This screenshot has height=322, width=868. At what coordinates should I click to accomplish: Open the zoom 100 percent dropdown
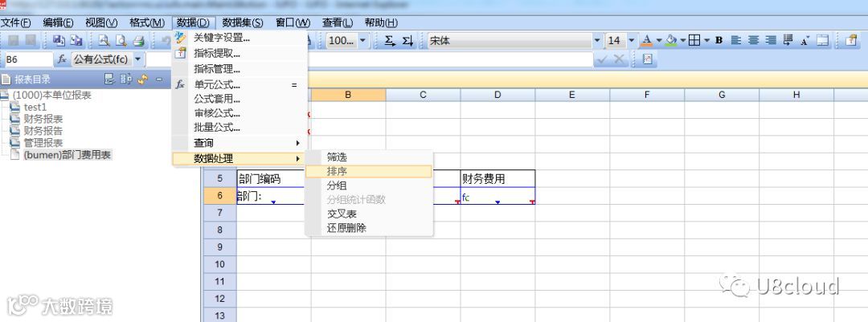click(x=362, y=40)
